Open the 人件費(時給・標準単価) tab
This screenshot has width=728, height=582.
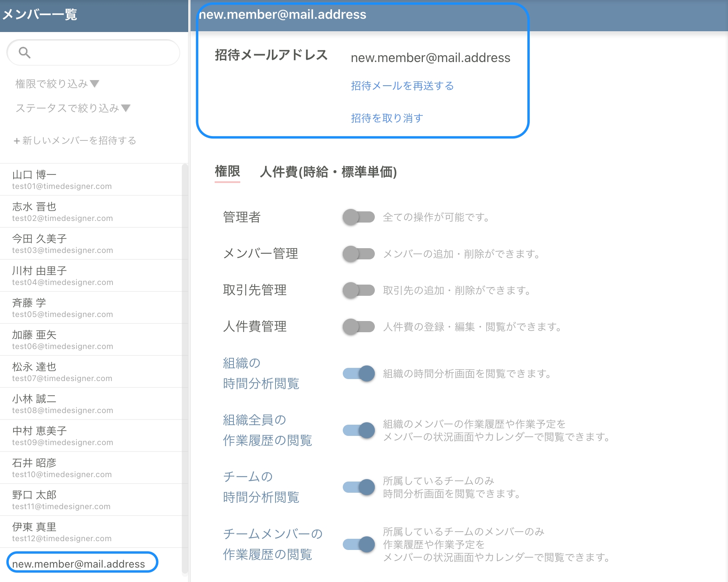click(x=328, y=172)
